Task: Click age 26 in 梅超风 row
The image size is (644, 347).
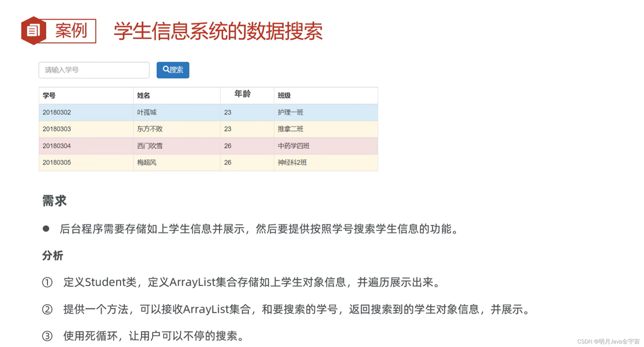Action: click(228, 162)
